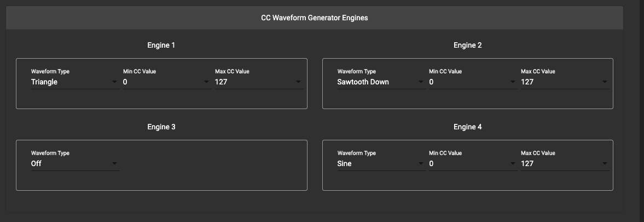
Task: Click the arrow icon beside Sawtooth Down
Action: tap(421, 82)
